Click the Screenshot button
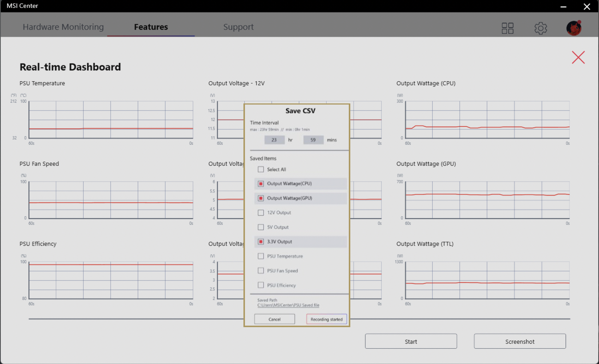Screen dimensions: 599x364 pos(519,341)
